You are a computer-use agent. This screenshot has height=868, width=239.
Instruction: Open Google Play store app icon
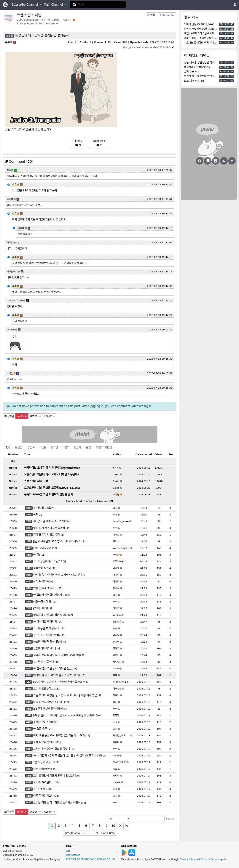(x=124, y=852)
